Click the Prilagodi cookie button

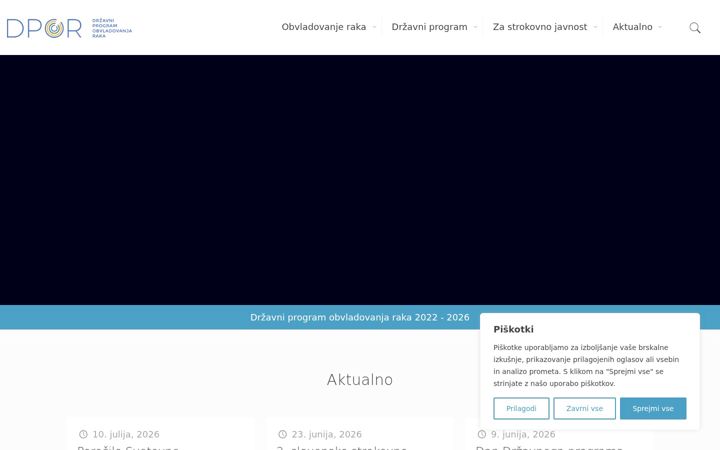[x=521, y=408]
